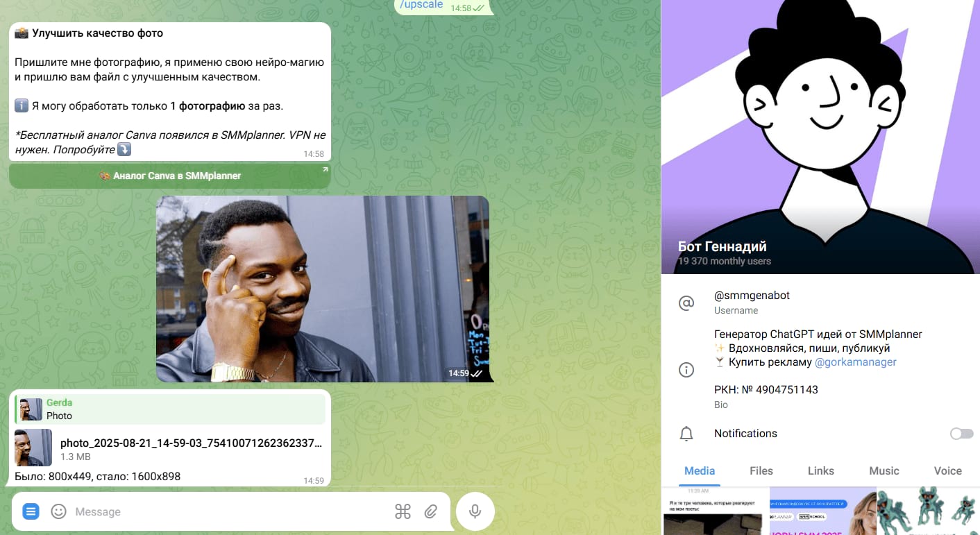Image resolution: width=980 pixels, height=535 pixels.
Task: Click the /upscale command link
Action: click(421, 5)
